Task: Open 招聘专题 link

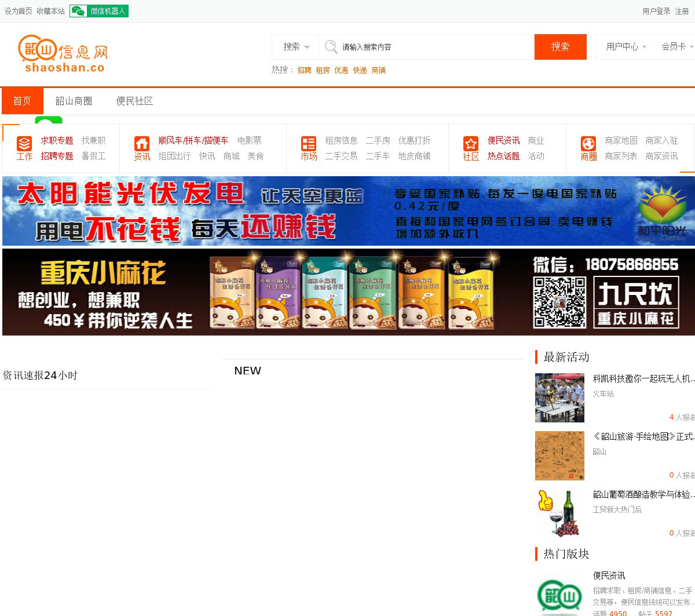Action: pyautogui.click(x=57, y=156)
